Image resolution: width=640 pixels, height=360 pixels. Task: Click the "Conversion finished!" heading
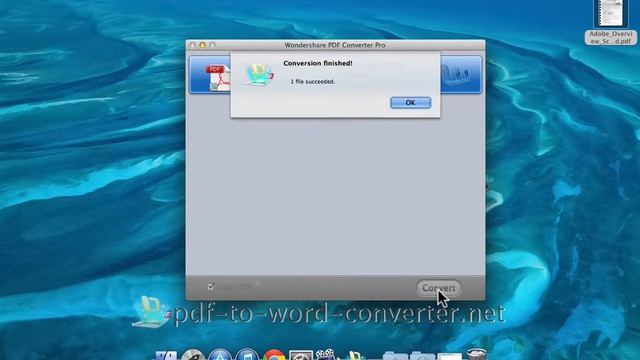(318, 63)
